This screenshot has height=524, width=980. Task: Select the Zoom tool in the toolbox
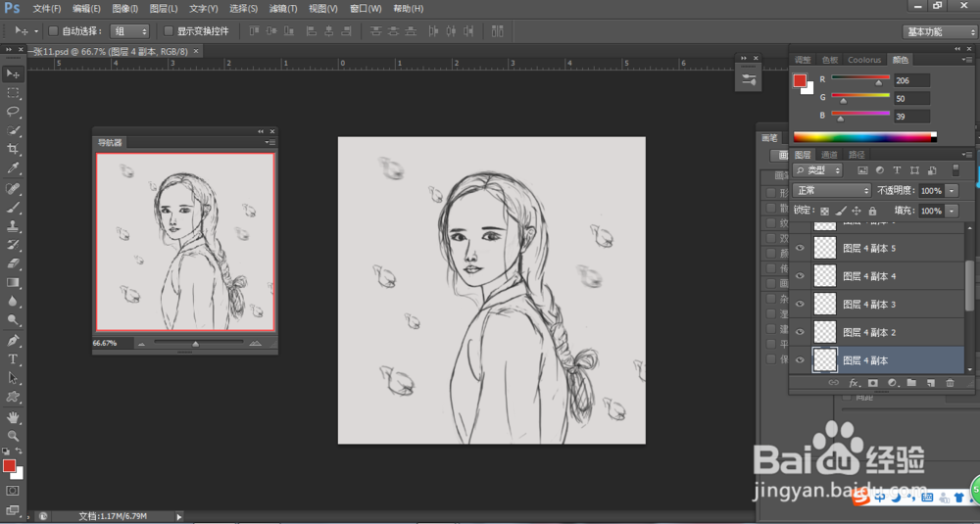click(13, 436)
